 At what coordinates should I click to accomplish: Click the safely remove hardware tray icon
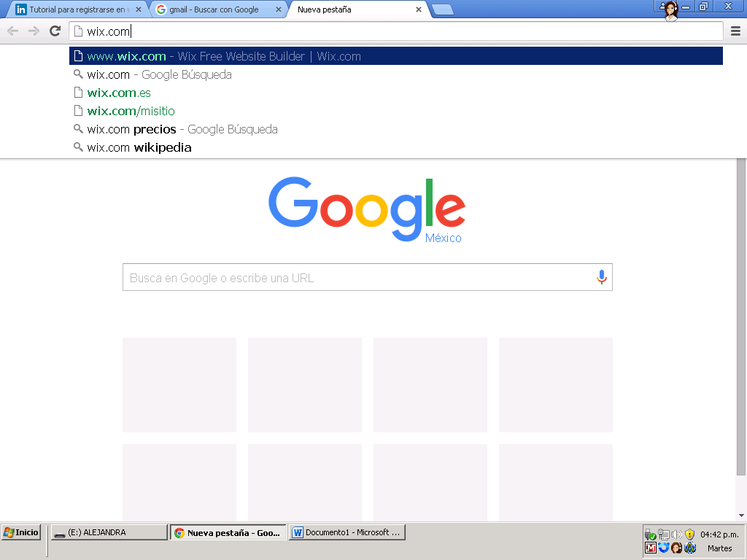point(649,534)
